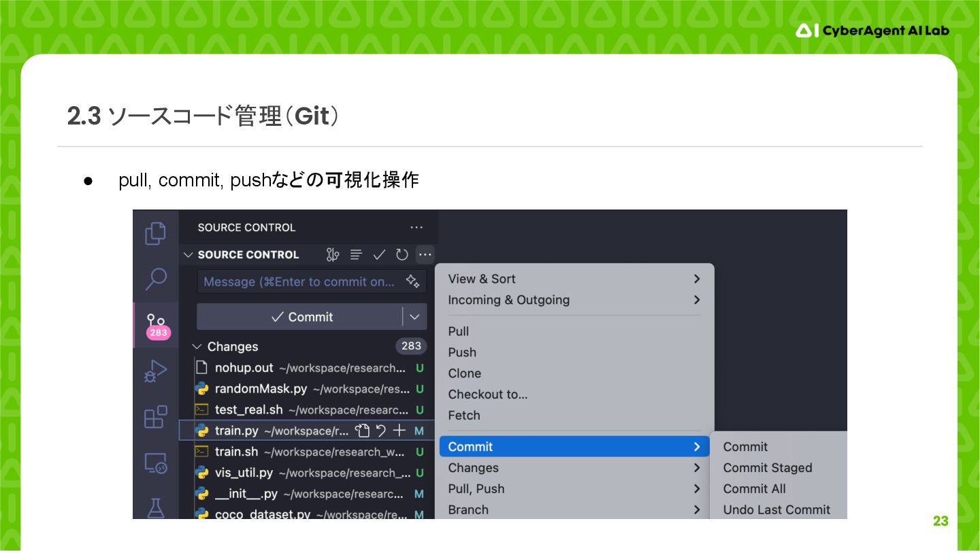Click the CyberAgent AI Lab logo
Image resolution: width=980 pixels, height=551 pixels.
[872, 31]
